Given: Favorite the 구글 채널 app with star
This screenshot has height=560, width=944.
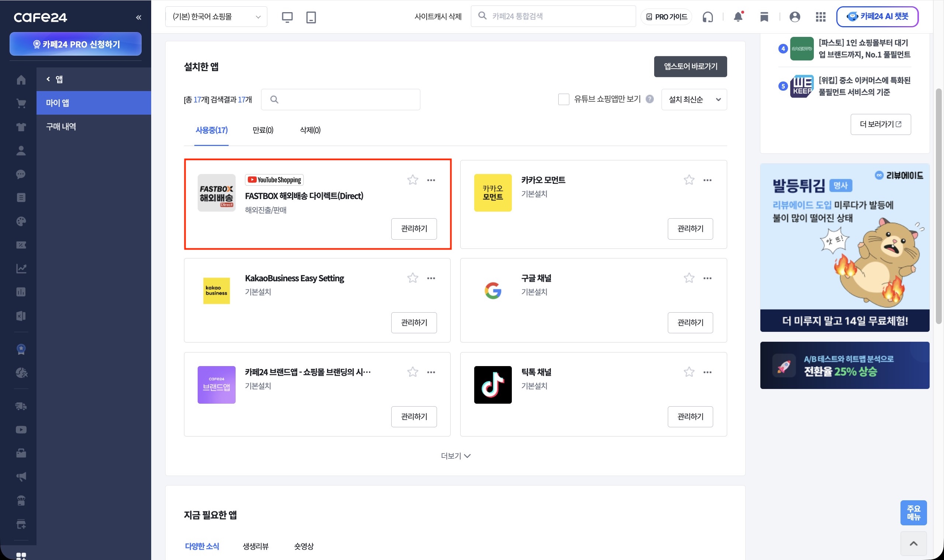Looking at the screenshot, I should click(689, 278).
